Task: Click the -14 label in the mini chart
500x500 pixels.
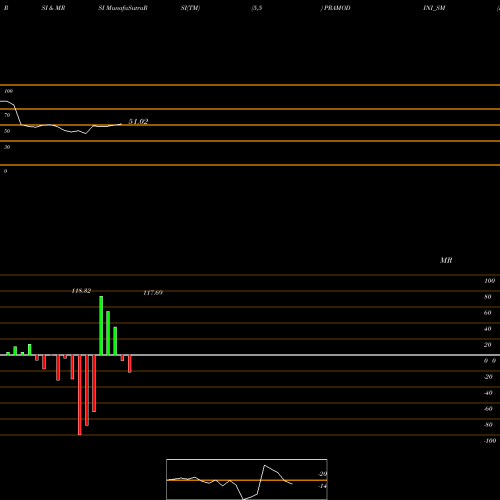Action: pos(322,486)
